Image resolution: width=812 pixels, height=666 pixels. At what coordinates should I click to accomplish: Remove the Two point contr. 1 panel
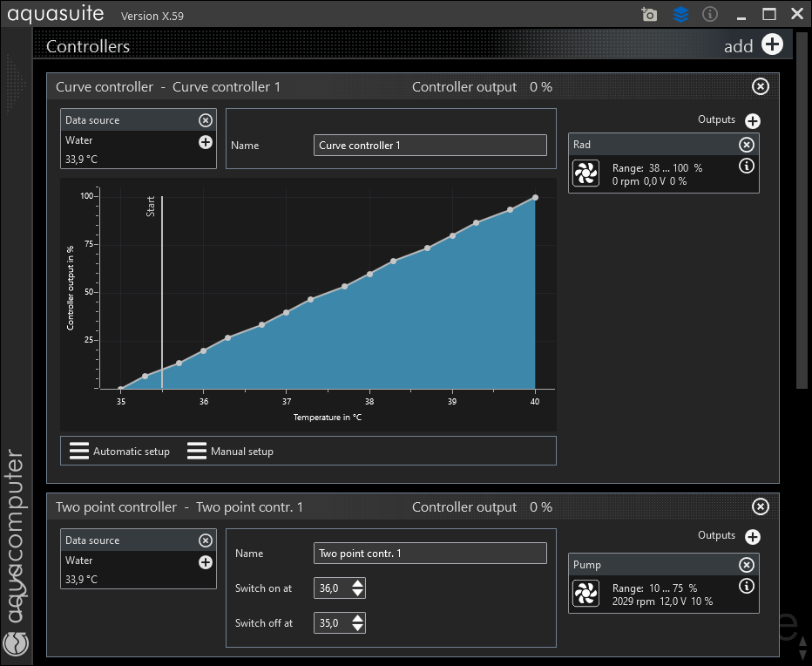(761, 506)
